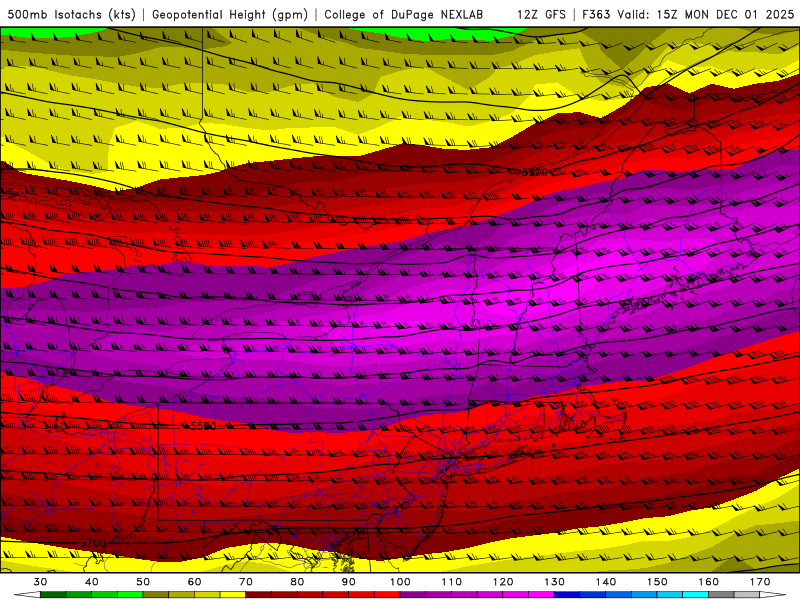Click the '140' label on the color scale
Image resolution: width=800 pixels, height=600 pixels.
pyautogui.click(x=606, y=582)
